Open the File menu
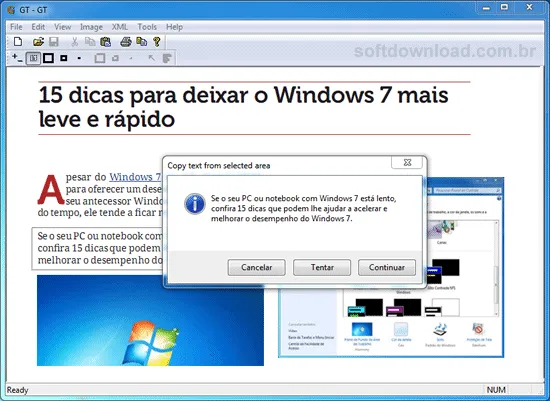 (16, 27)
